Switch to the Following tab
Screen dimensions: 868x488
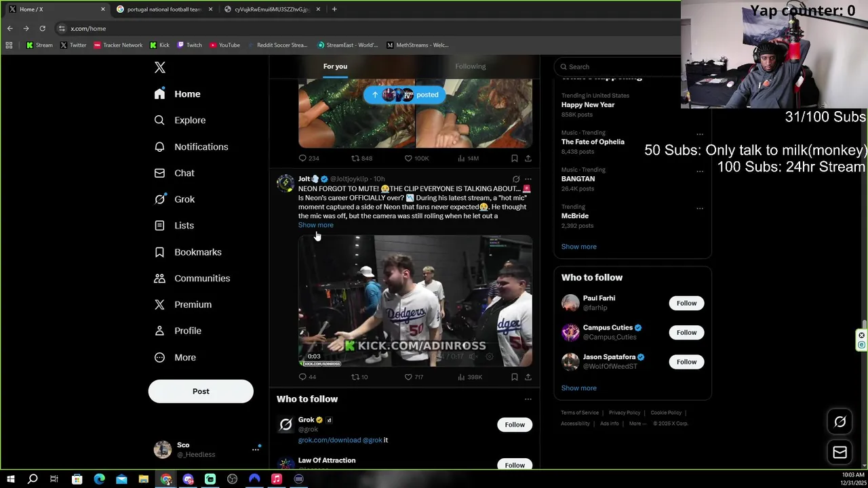pos(470,66)
